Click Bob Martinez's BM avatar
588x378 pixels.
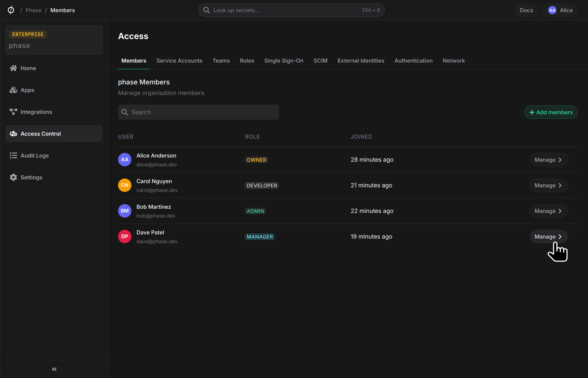pos(125,211)
